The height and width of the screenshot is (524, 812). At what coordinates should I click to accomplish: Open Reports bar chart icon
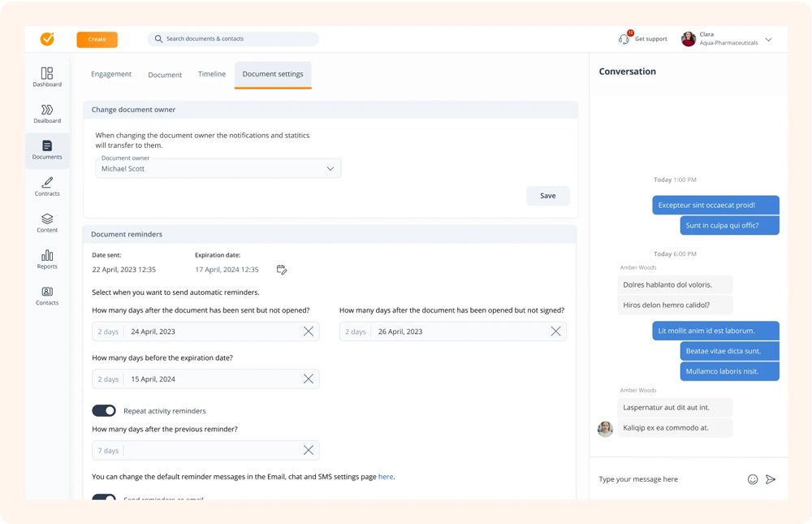click(x=47, y=256)
